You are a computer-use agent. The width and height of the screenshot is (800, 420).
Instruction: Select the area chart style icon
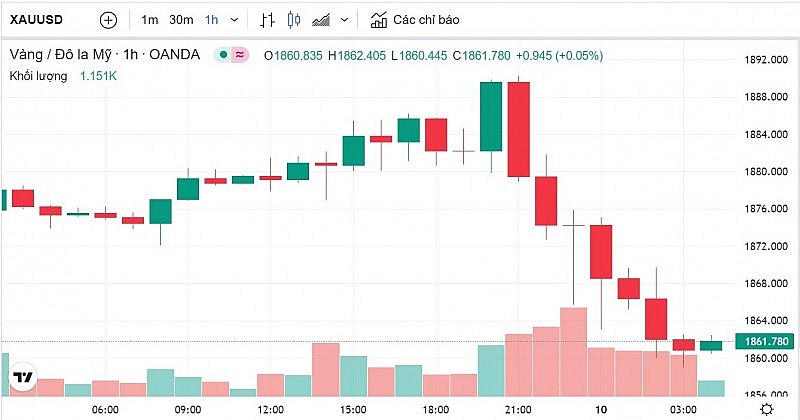coord(321,19)
